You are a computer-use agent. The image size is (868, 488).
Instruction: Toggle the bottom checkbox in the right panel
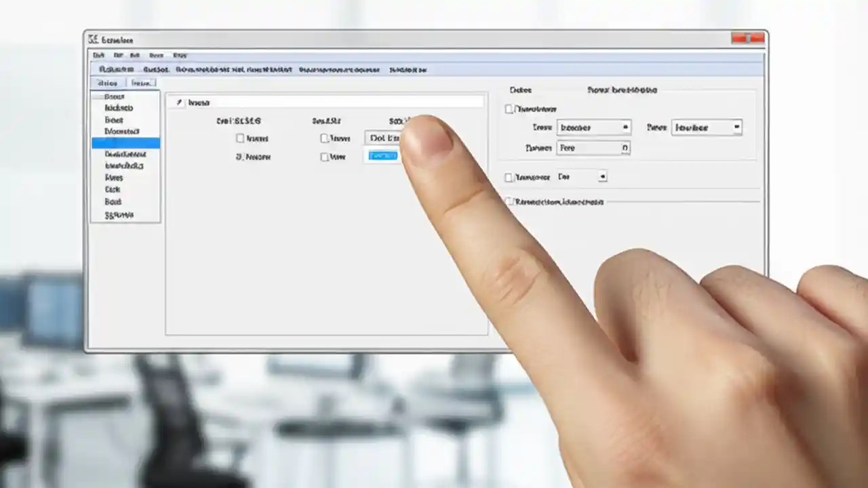[x=510, y=201]
